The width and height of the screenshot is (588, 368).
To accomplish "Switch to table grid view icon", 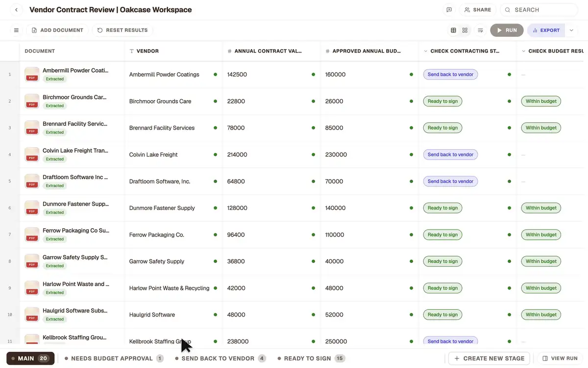I will click(453, 30).
